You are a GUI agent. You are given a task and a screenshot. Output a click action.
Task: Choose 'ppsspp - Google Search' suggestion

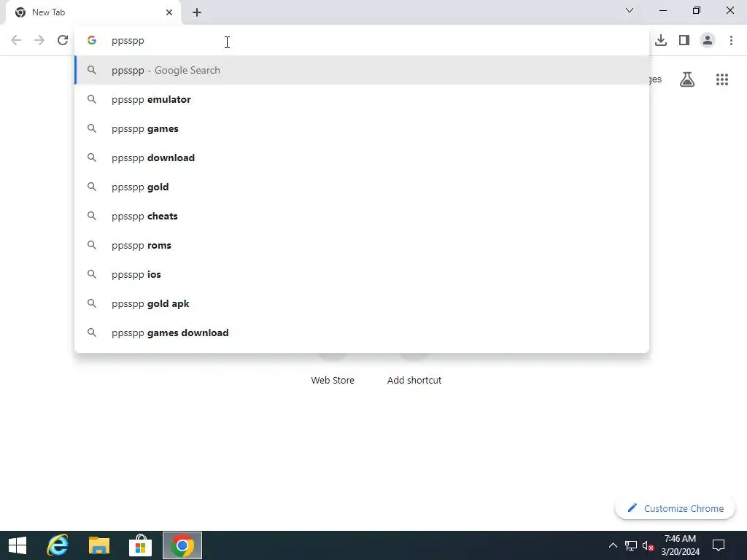click(362, 71)
